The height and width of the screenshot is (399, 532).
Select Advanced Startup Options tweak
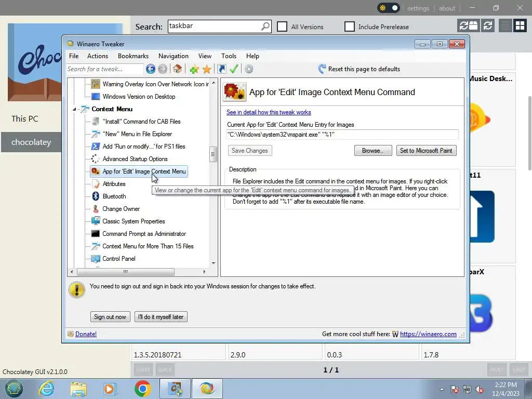(x=135, y=159)
